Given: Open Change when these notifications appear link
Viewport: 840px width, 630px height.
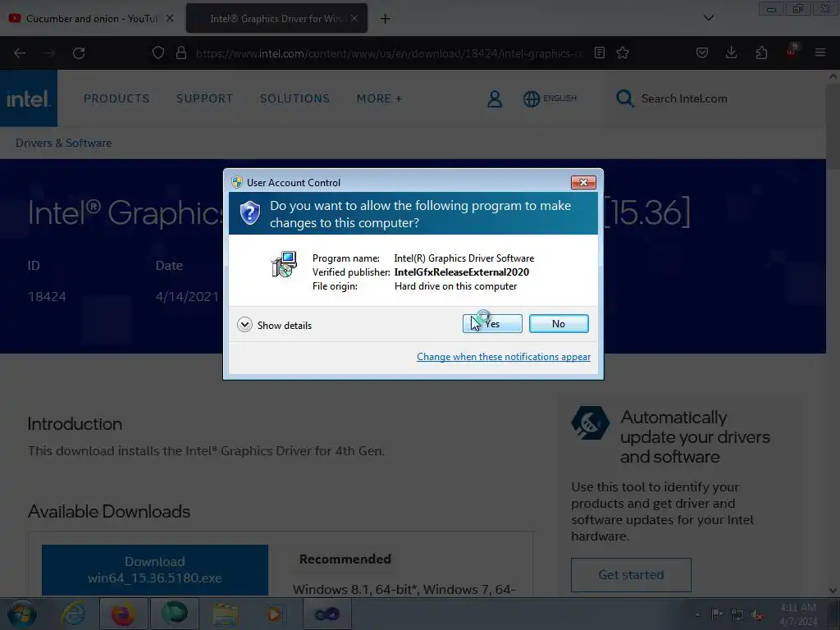Looking at the screenshot, I should [x=504, y=357].
